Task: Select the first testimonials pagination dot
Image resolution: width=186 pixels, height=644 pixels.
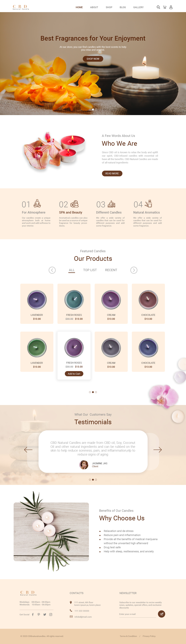Action: tap(90, 480)
